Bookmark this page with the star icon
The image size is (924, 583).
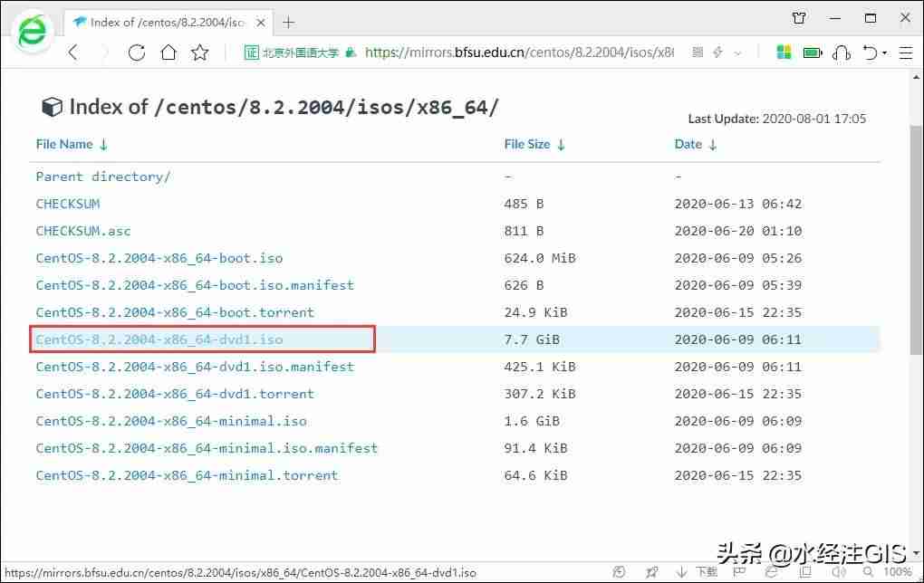[x=200, y=53]
